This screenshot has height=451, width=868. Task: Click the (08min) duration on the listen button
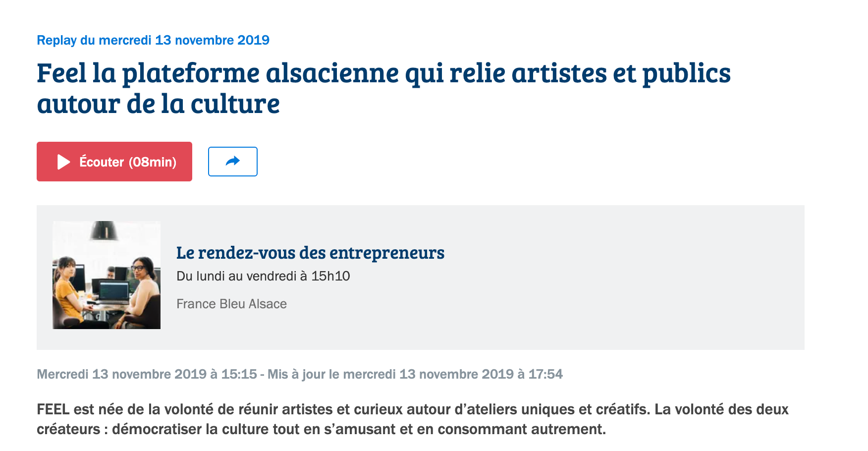tap(153, 162)
